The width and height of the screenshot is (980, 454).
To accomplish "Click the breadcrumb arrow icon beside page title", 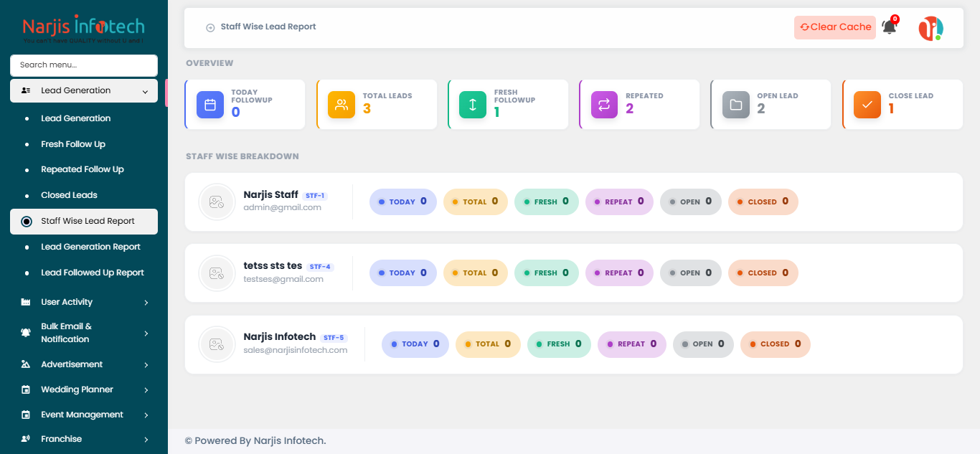I will coord(210,27).
